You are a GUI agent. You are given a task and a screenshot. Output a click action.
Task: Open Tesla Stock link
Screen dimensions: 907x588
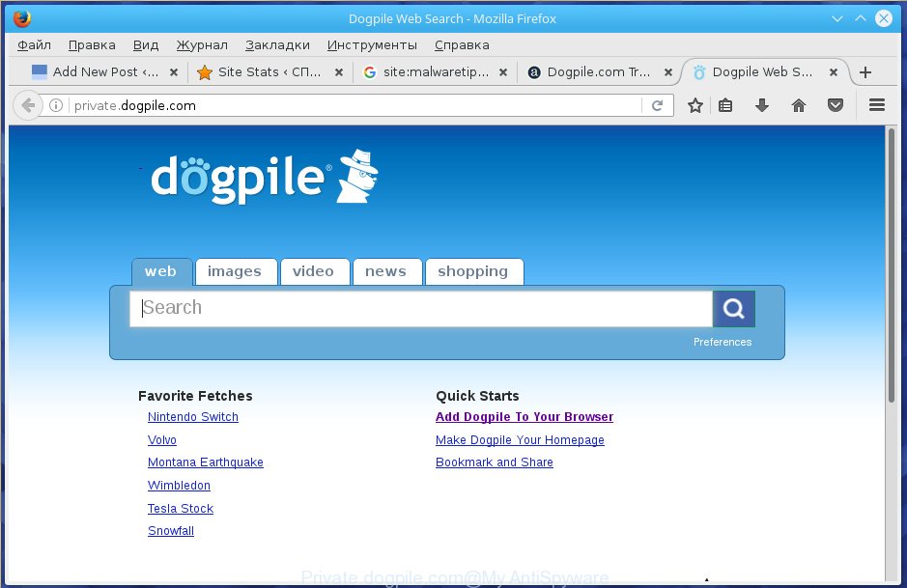[181, 509]
